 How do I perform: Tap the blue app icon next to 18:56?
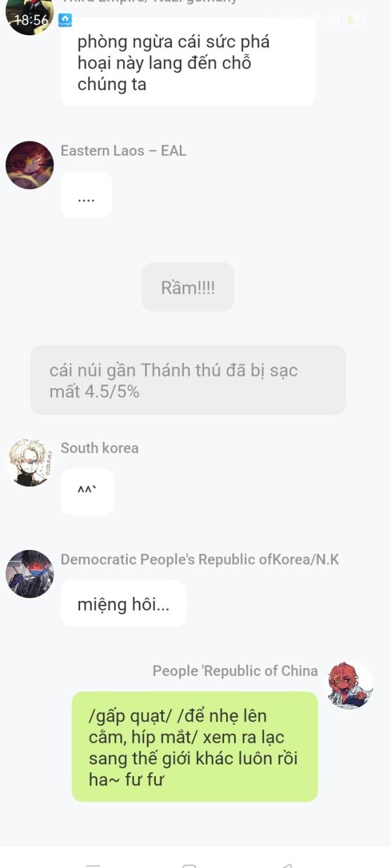point(65,20)
